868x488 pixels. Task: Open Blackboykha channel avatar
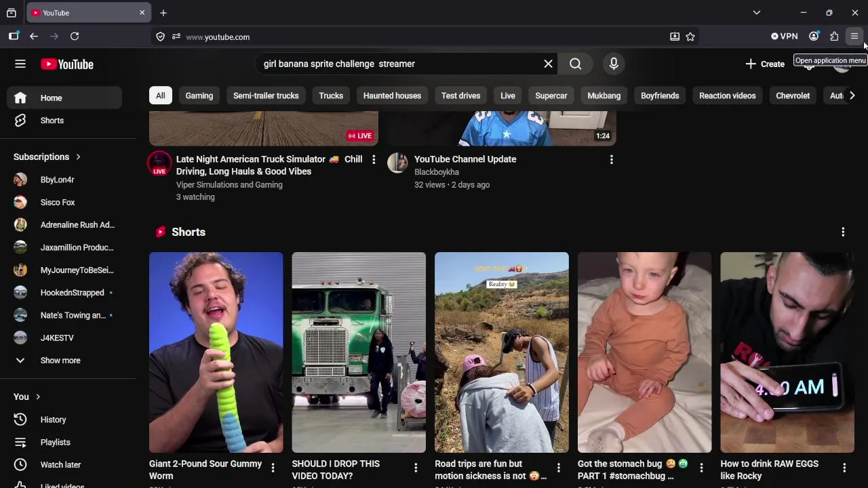click(x=397, y=163)
